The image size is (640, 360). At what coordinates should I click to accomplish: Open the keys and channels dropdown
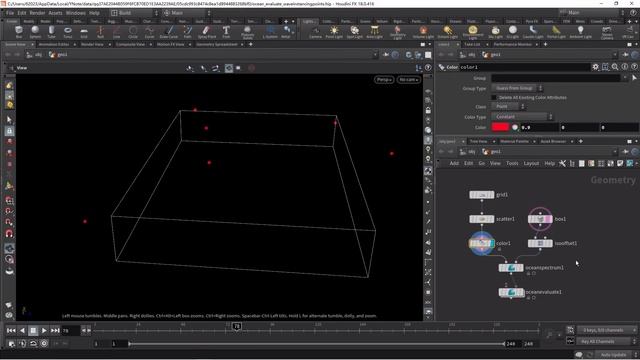tap(607, 330)
